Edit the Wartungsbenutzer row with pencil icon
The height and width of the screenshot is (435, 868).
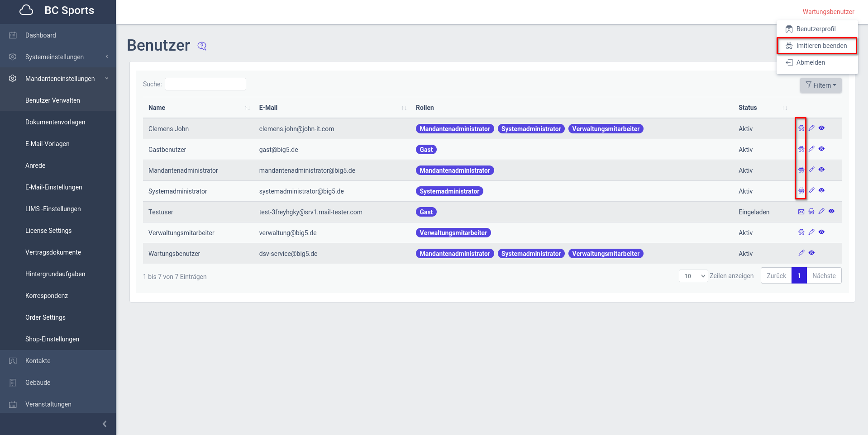(801, 253)
